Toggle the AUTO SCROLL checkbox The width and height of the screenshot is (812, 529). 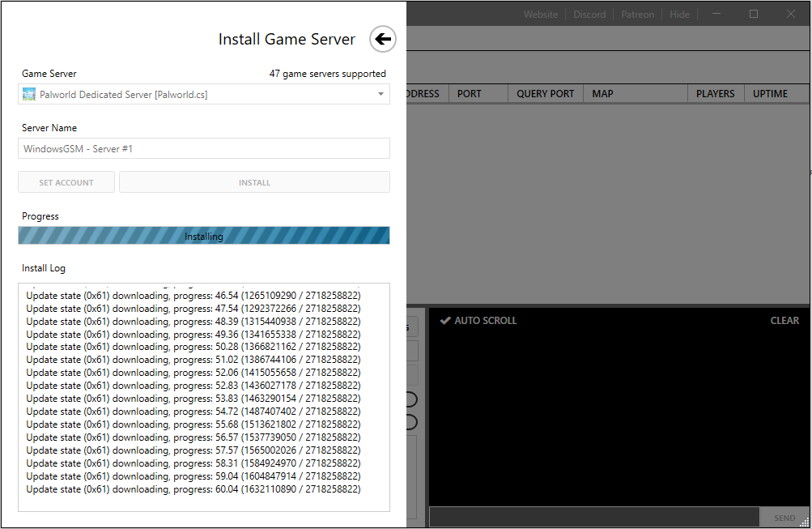click(x=478, y=321)
